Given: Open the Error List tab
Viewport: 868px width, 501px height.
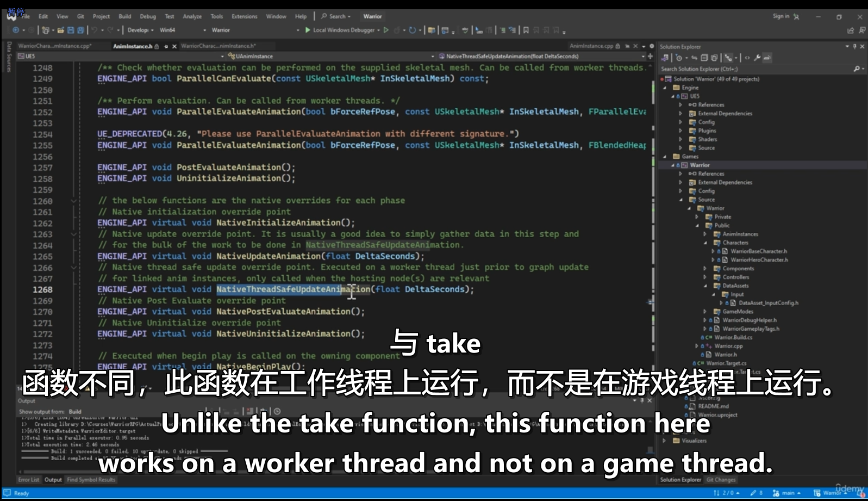Looking at the screenshot, I should (x=29, y=480).
